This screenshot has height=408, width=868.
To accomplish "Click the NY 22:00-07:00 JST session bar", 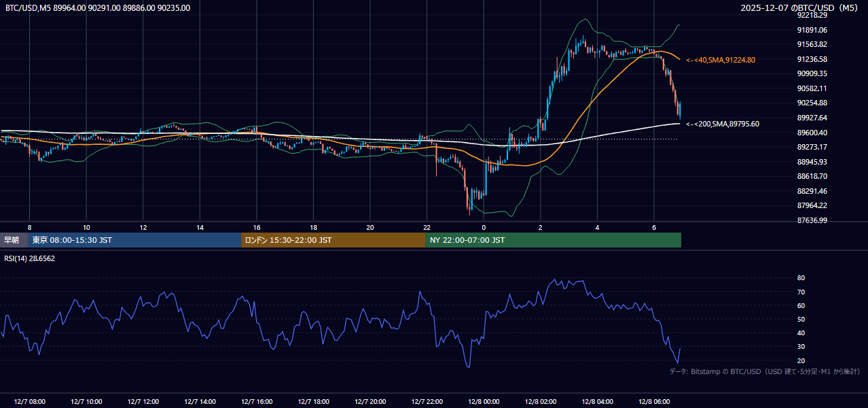I will tap(554, 240).
